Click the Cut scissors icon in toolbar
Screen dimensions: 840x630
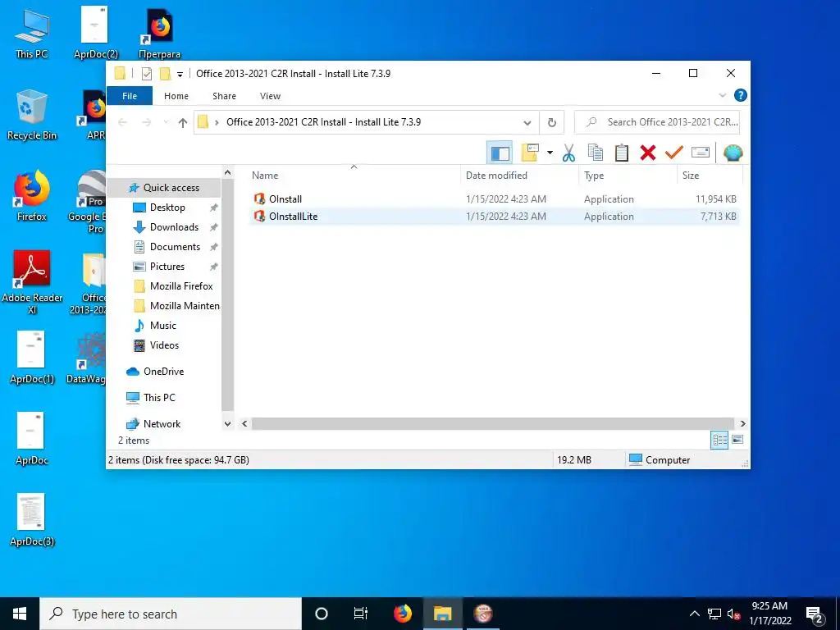568,153
